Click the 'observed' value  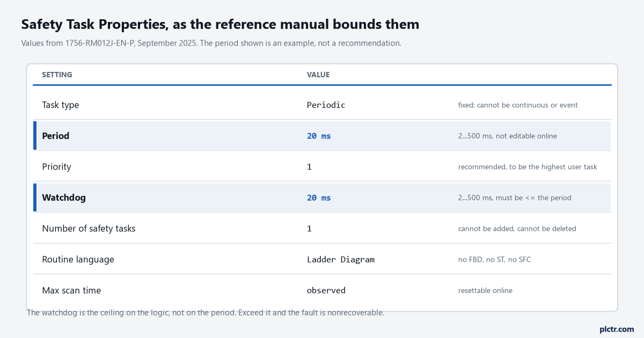click(326, 290)
